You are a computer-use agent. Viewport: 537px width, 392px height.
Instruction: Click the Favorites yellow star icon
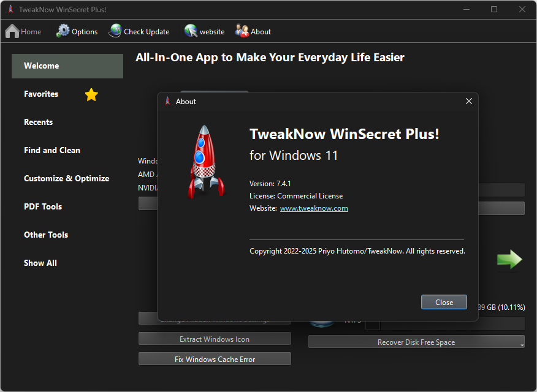(91, 95)
